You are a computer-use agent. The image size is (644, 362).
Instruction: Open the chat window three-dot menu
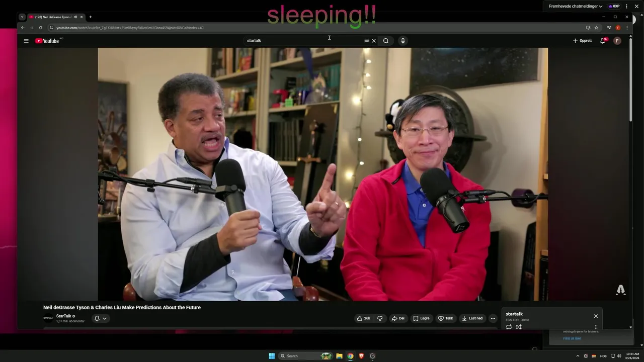(626, 7)
